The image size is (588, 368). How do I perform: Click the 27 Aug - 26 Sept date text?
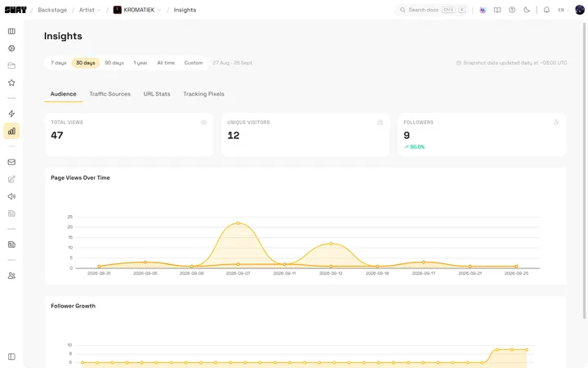(x=233, y=63)
